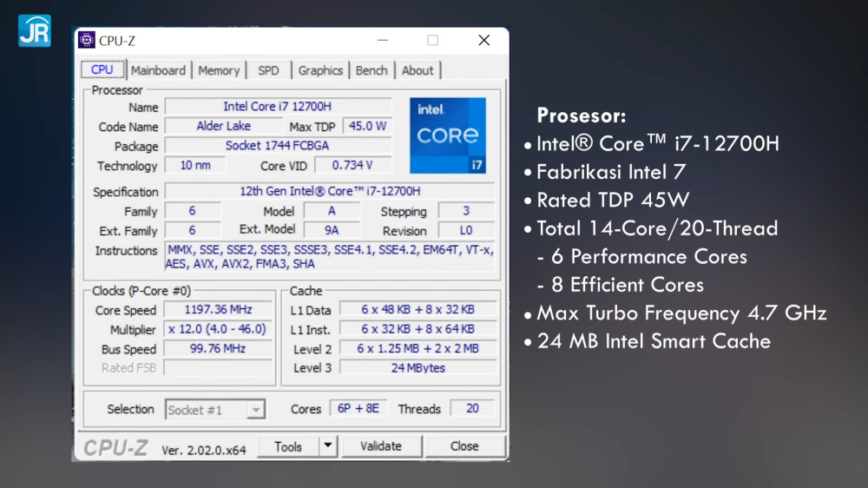
Task: Show the About tab
Action: pos(418,70)
